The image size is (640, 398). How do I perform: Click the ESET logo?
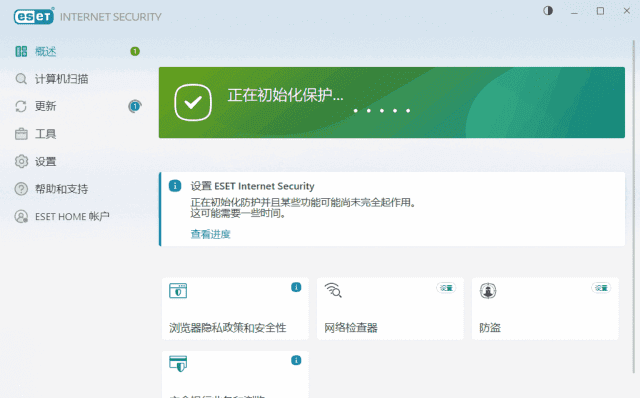[34, 16]
